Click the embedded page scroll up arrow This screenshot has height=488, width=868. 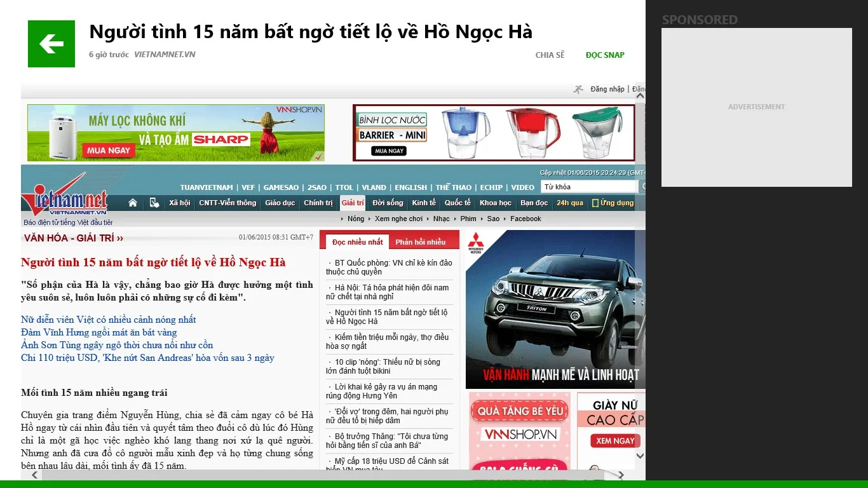(x=640, y=96)
